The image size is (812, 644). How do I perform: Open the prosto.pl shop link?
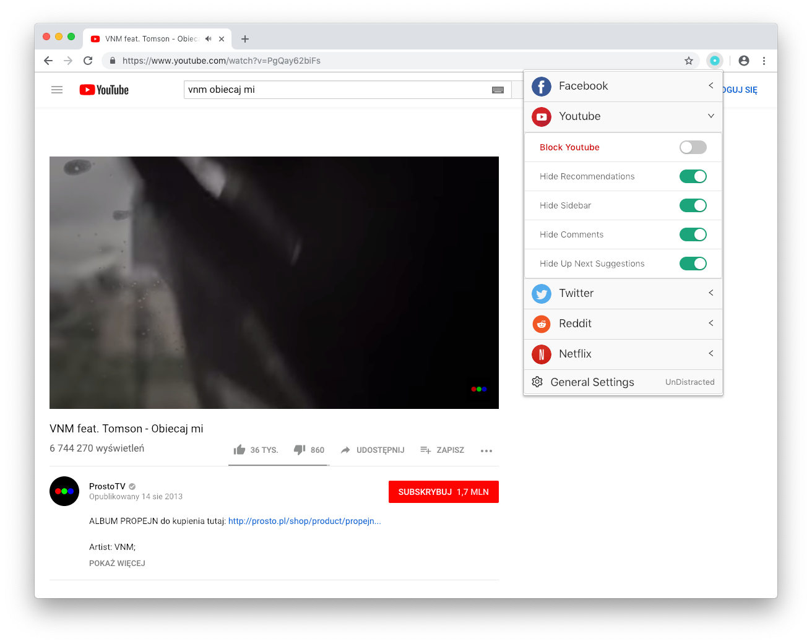(304, 521)
